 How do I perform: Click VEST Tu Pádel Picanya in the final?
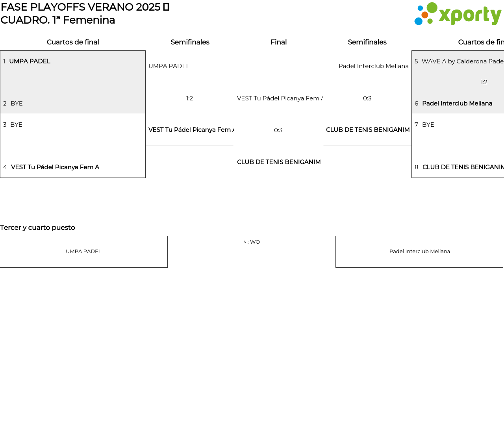coord(280,98)
